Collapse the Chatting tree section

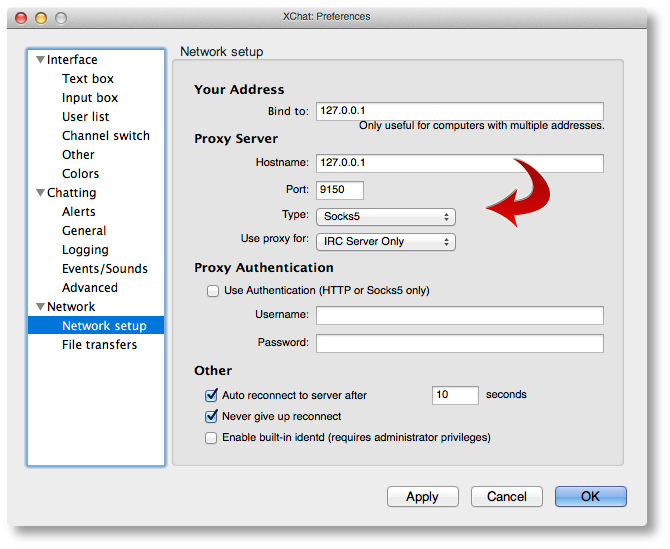40,193
